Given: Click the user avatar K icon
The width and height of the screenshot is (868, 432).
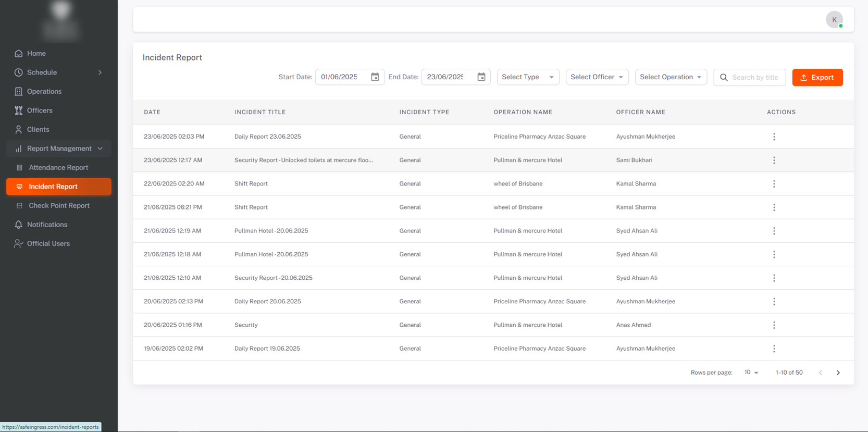Looking at the screenshot, I should point(834,20).
